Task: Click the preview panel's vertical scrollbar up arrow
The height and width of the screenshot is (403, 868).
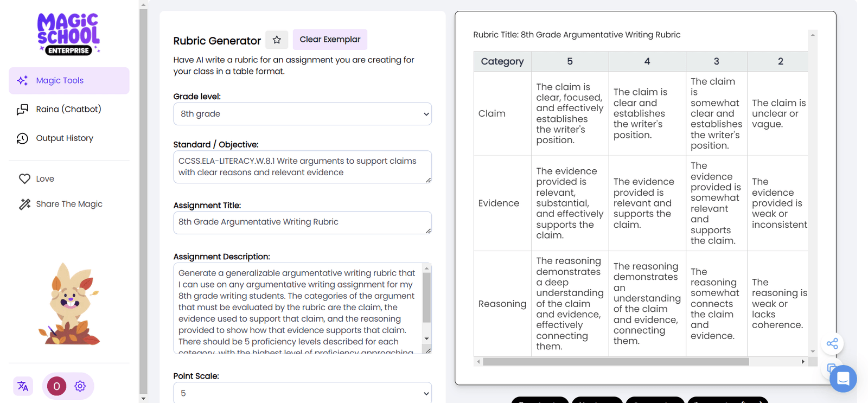Action: coord(812,34)
